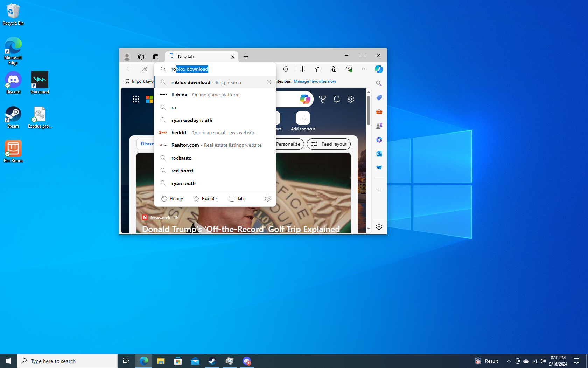Open page settings gear icon

[351, 99]
